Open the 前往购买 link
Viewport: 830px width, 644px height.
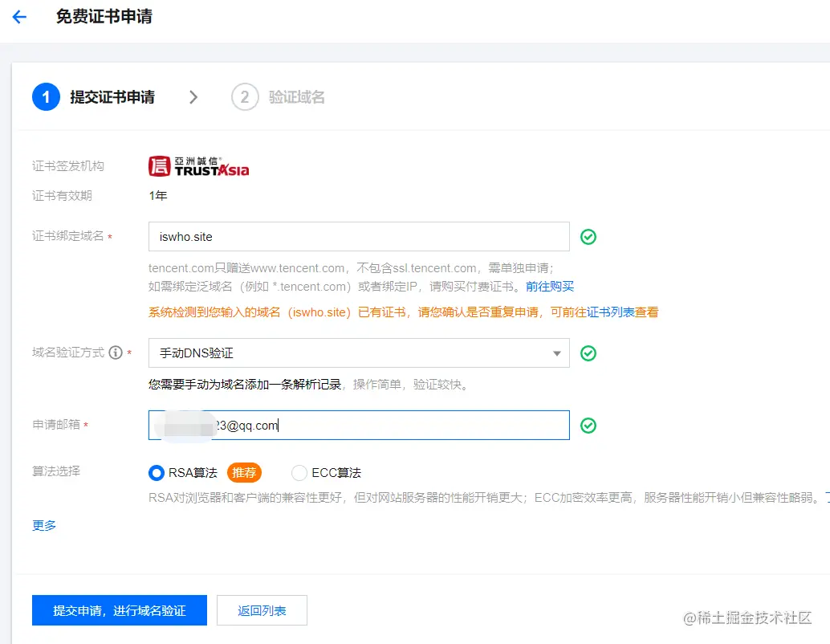[550, 287]
